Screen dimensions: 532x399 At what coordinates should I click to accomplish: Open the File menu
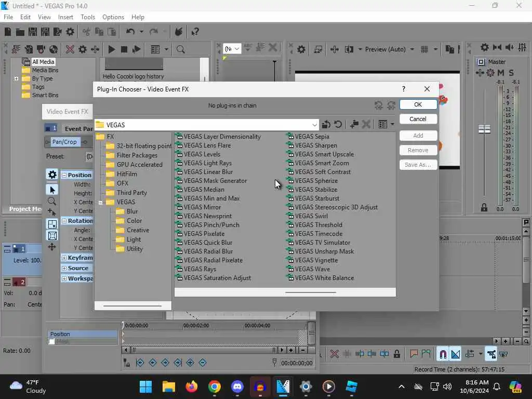point(8,17)
